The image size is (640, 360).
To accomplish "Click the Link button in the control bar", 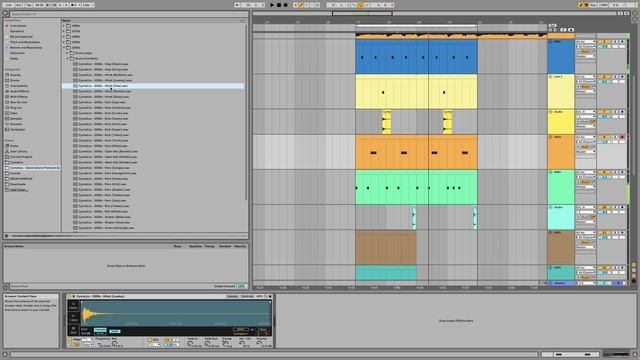I will click(x=8, y=5).
